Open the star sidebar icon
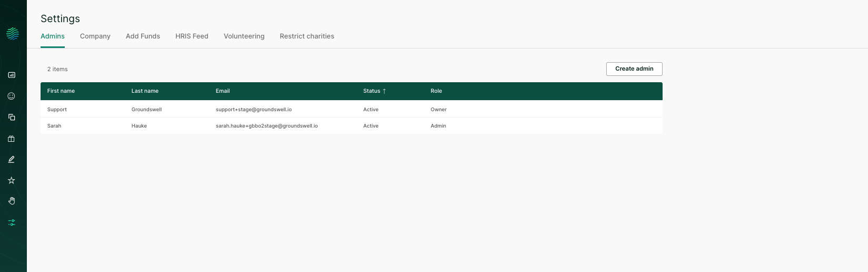Screen dimensions: 868x272 click(x=12, y=180)
